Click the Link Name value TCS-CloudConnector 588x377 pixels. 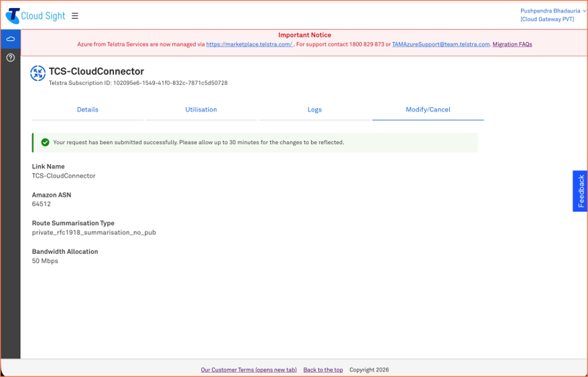[64, 176]
